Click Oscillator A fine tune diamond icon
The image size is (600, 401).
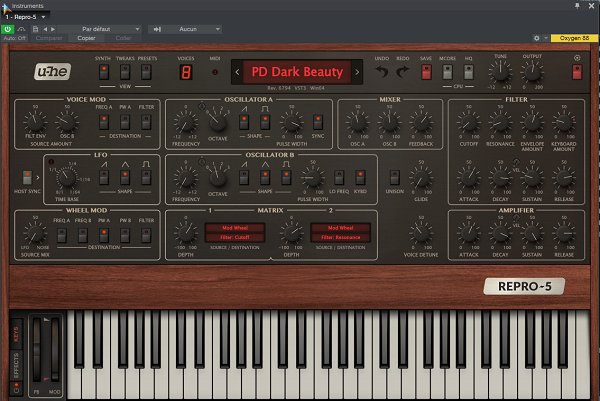(202, 106)
